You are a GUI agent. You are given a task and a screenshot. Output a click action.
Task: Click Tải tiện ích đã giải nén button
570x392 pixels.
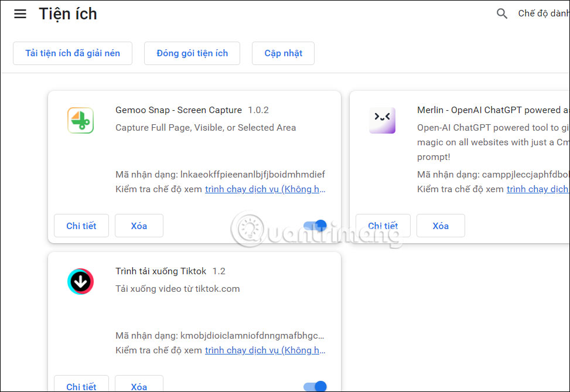73,53
